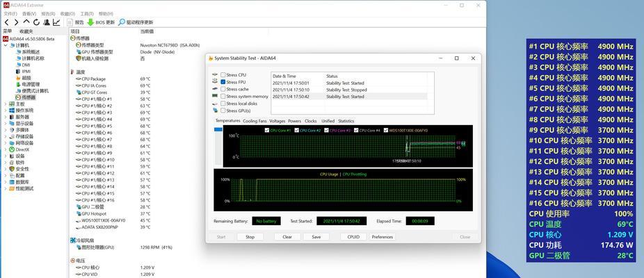Click the 报告 report toolbar button

tap(76, 22)
